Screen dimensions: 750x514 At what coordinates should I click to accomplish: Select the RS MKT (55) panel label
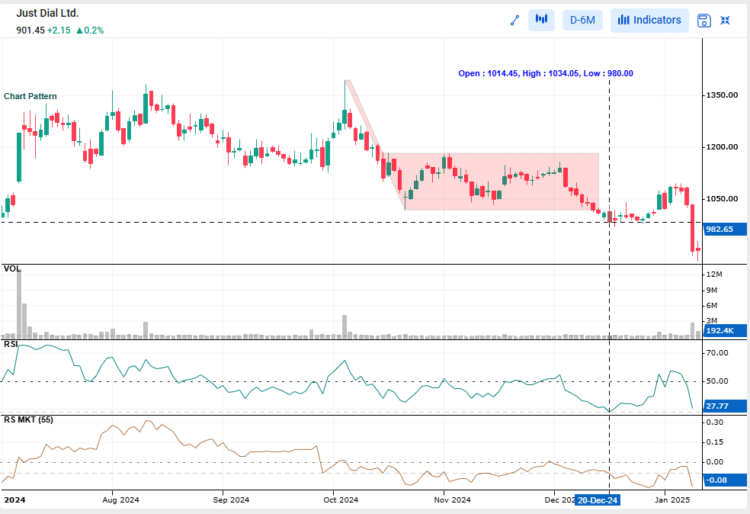(x=29, y=419)
